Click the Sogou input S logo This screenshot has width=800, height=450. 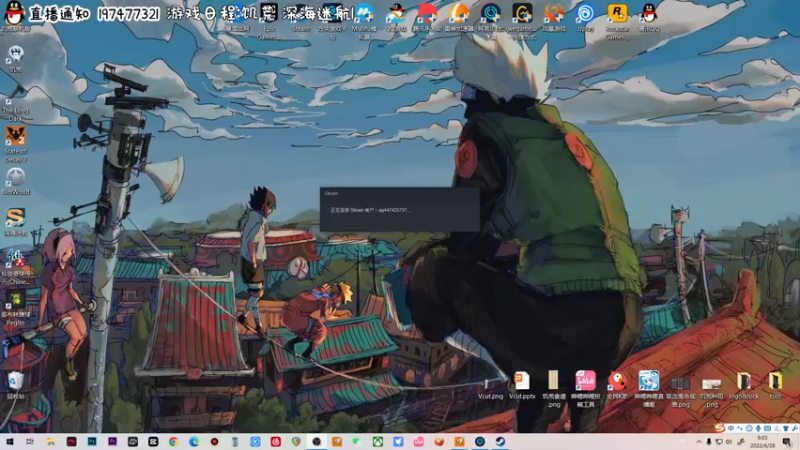[x=719, y=428]
